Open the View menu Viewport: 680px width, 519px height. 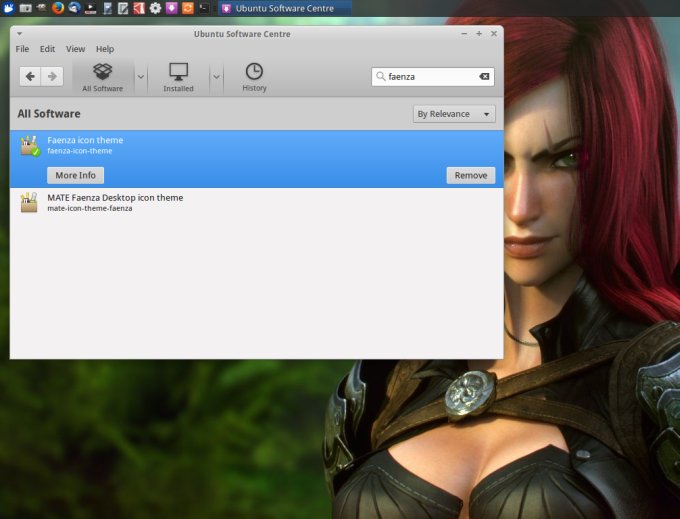75,49
